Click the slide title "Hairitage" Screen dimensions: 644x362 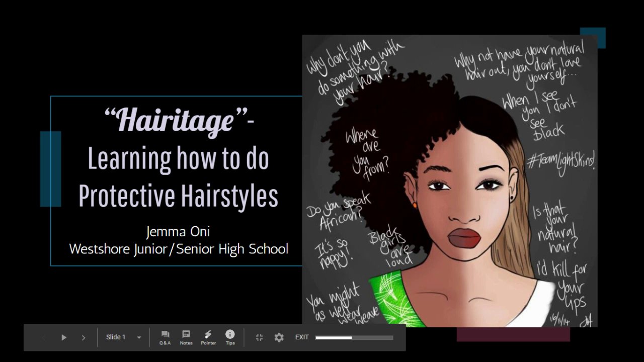point(176,122)
